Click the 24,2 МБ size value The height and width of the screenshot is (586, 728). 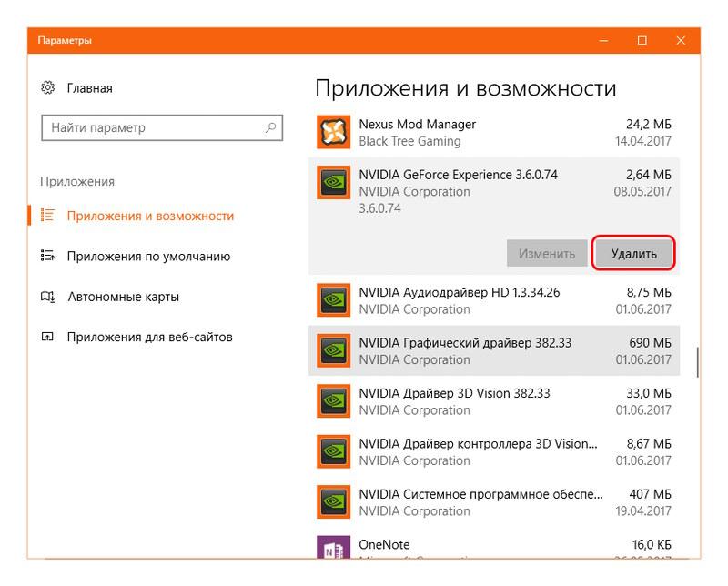tap(649, 124)
